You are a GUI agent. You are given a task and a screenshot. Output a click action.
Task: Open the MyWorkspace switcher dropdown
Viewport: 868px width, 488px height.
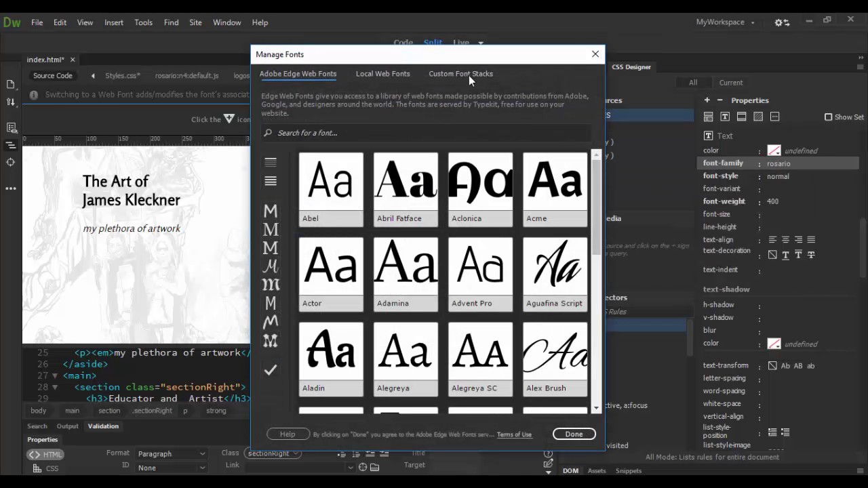pos(725,22)
